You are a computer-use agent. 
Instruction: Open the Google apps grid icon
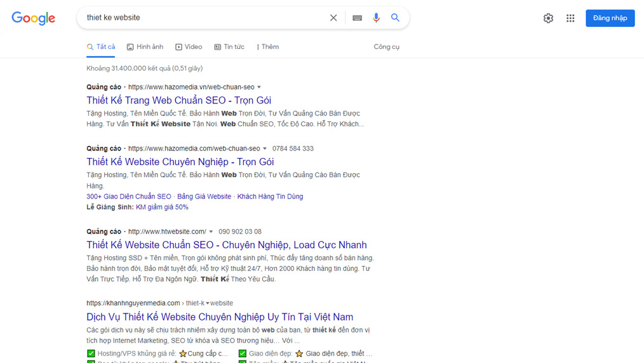coord(570,18)
